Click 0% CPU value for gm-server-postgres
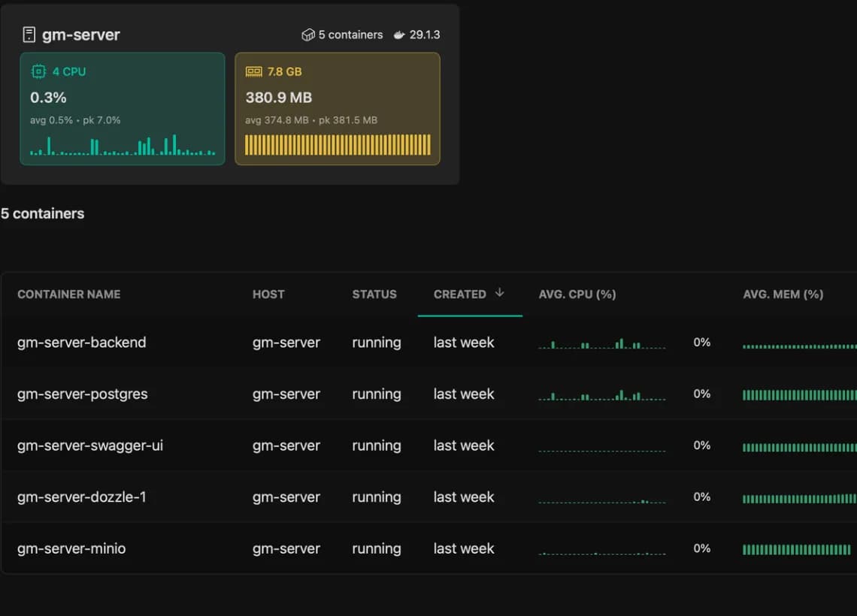857x616 pixels. click(702, 394)
